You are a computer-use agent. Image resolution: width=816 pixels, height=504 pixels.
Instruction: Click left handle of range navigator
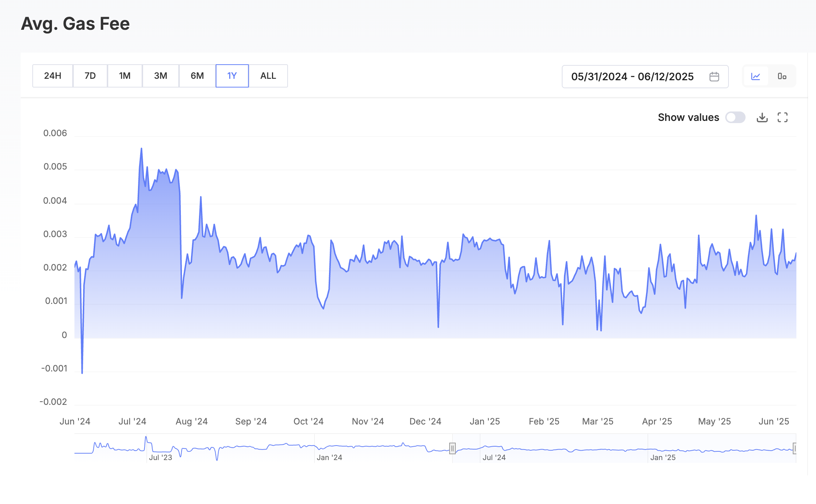[x=452, y=448]
